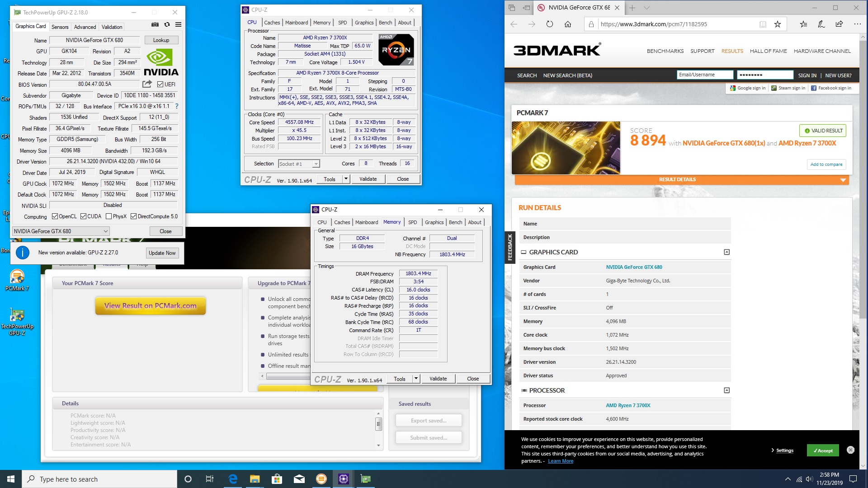This screenshot has width=868, height=488.
Task: Open PCMark 7 desktop shortcut icon
Action: coord(17,280)
